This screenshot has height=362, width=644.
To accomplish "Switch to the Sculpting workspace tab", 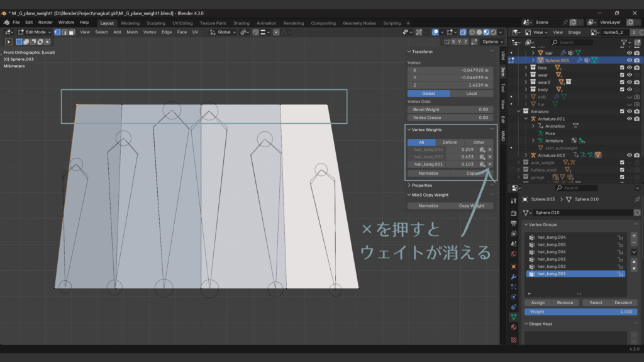I will [155, 23].
